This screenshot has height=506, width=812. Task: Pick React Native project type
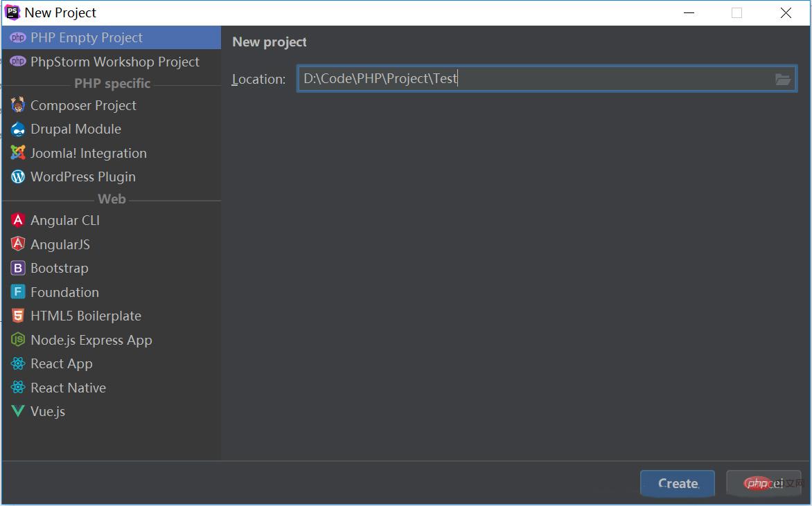pos(112,387)
